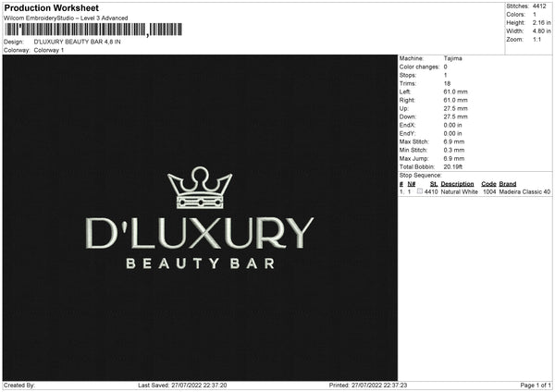555x392 pixels.
Task: Click the D'LUXURY embroidered lettering
Action: (x=199, y=233)
